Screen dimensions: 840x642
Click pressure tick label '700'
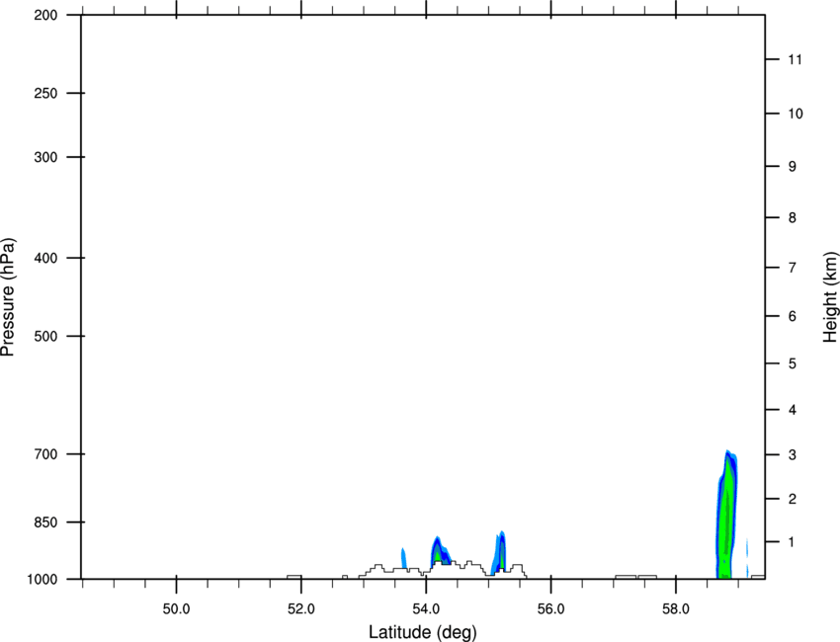45,454
